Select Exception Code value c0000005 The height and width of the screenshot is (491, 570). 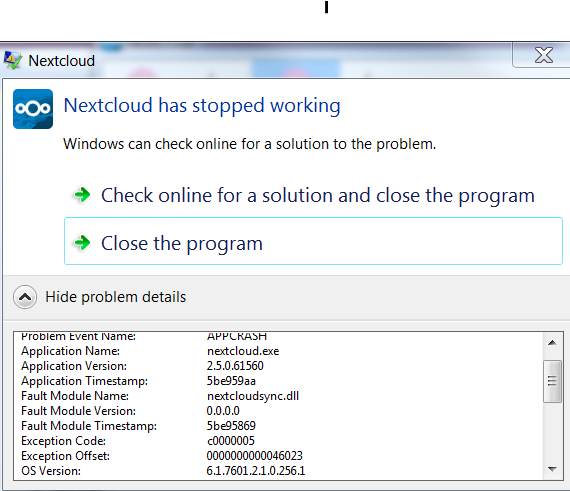tap(231, 441)
